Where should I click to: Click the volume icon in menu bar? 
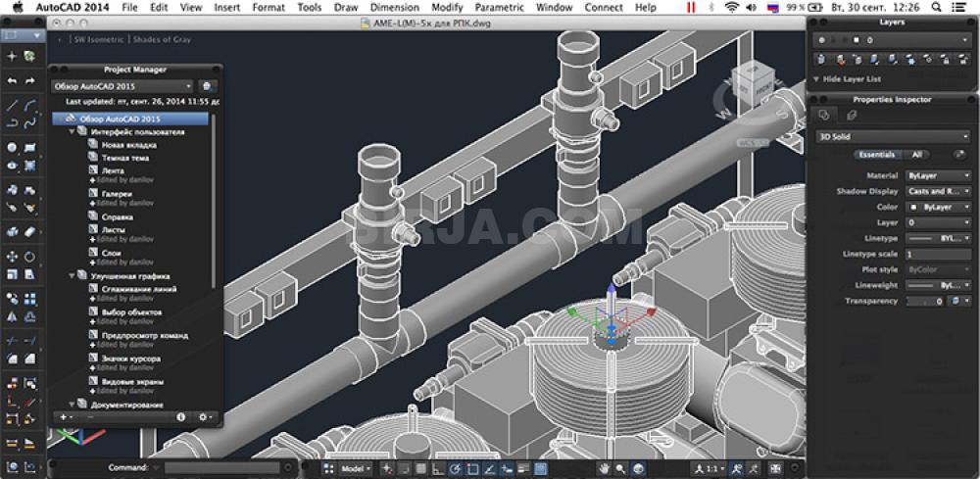pos(752,8)
